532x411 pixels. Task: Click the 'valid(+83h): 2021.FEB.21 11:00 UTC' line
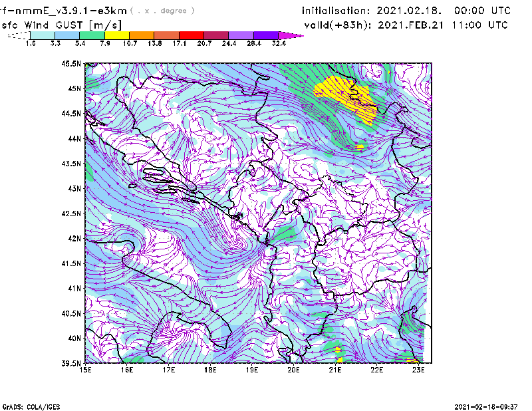(x=406, y=25)
